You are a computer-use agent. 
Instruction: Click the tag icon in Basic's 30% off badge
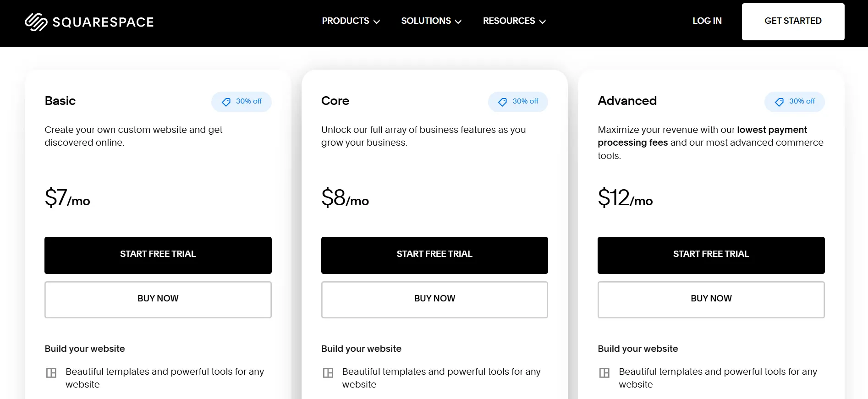tap(226, 102)
